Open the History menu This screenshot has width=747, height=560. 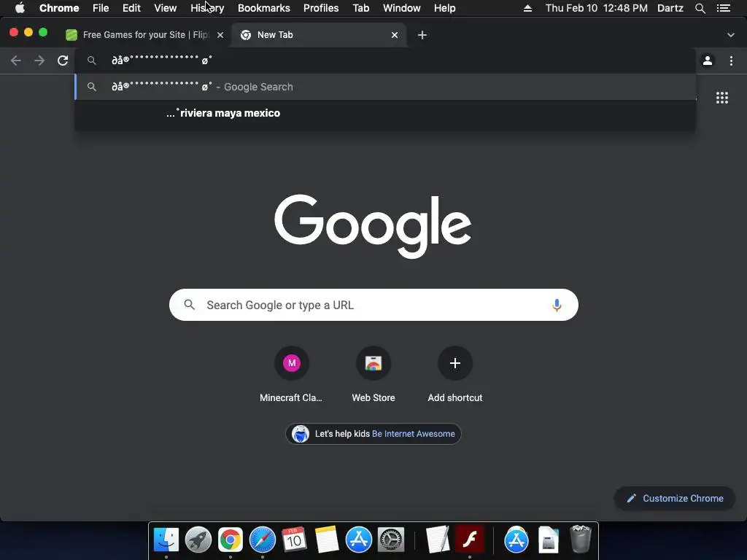[x=207, y=8]
